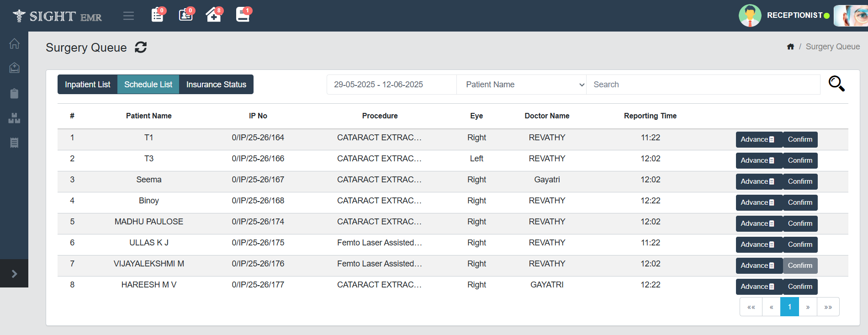Open the checklist icon with 0 badge
This screenshot has height=335, width=868.
click(157, 15)
